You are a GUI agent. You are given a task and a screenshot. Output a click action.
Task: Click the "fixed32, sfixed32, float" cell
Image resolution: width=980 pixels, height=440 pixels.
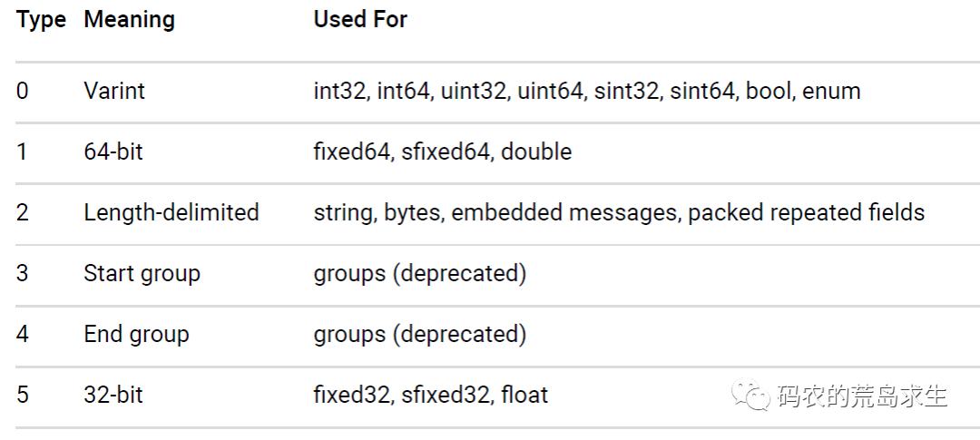[431, 395]
